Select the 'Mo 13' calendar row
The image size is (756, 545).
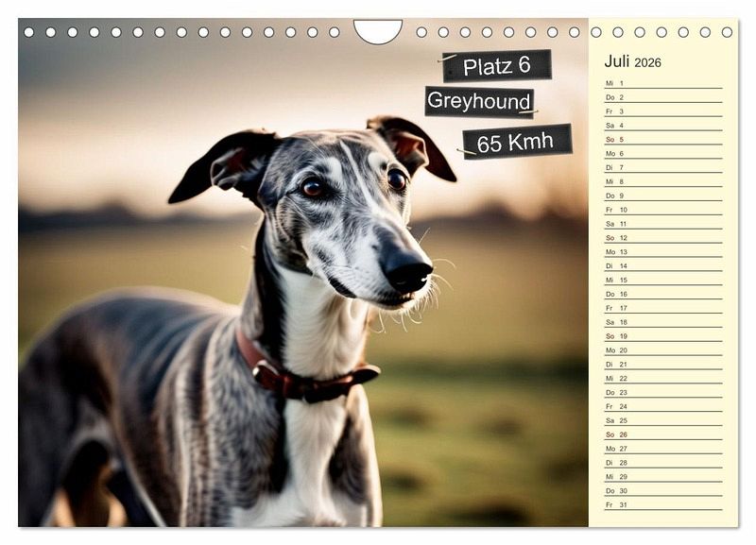click(x=663, y=251)
